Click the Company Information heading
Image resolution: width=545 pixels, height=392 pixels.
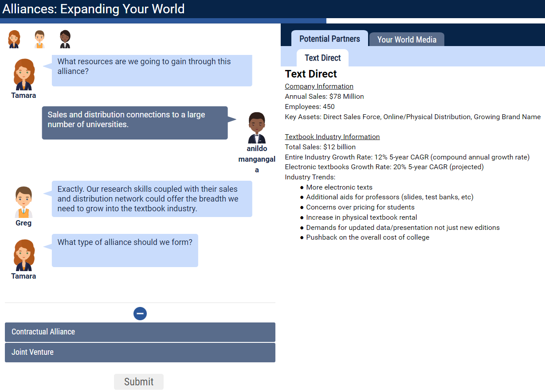click(319, 86)
